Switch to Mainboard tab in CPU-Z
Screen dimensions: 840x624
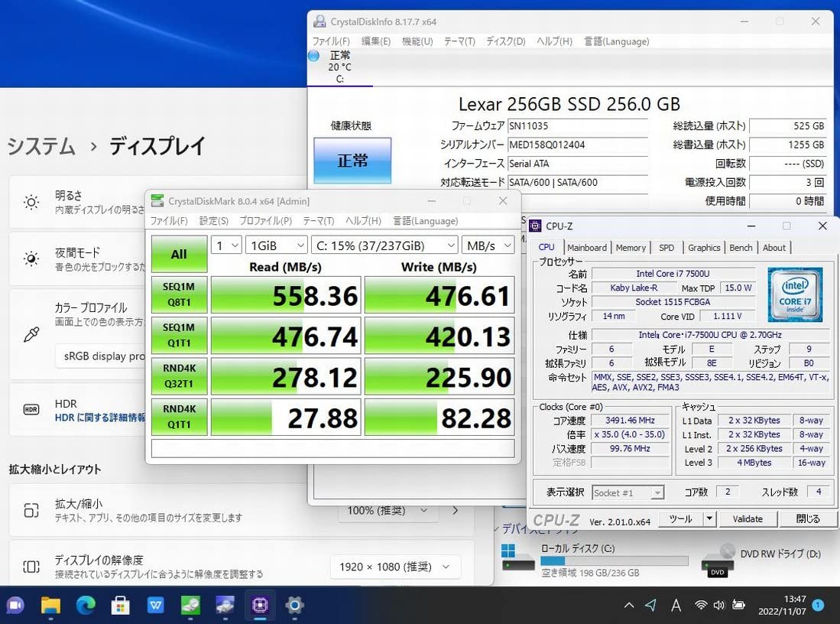click(x=586, y=248)
